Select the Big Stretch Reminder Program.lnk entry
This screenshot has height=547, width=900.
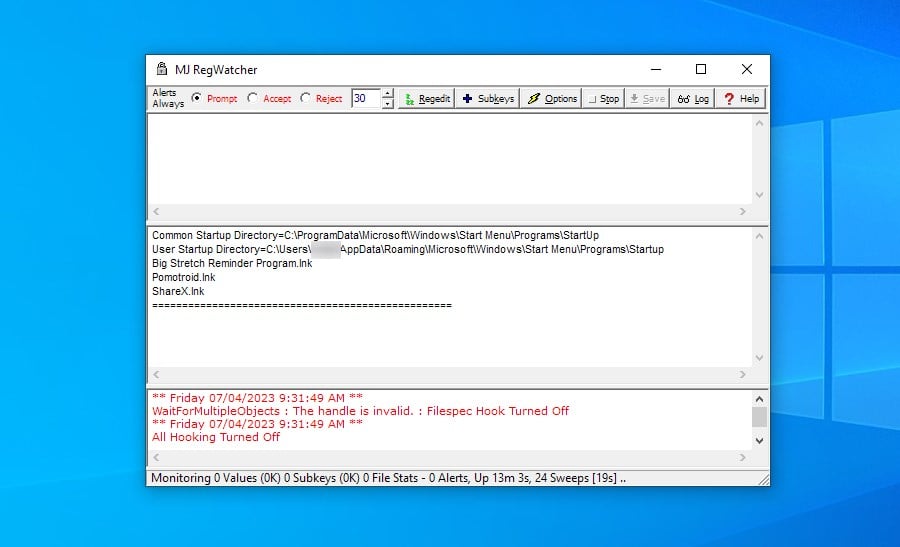click(x=232, y=263)
